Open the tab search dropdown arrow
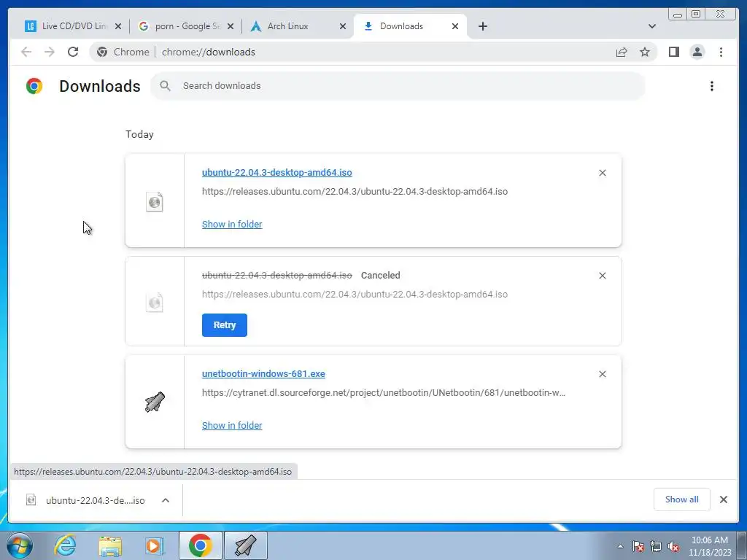This screenshot has width=747, height=560. point(651,26)
